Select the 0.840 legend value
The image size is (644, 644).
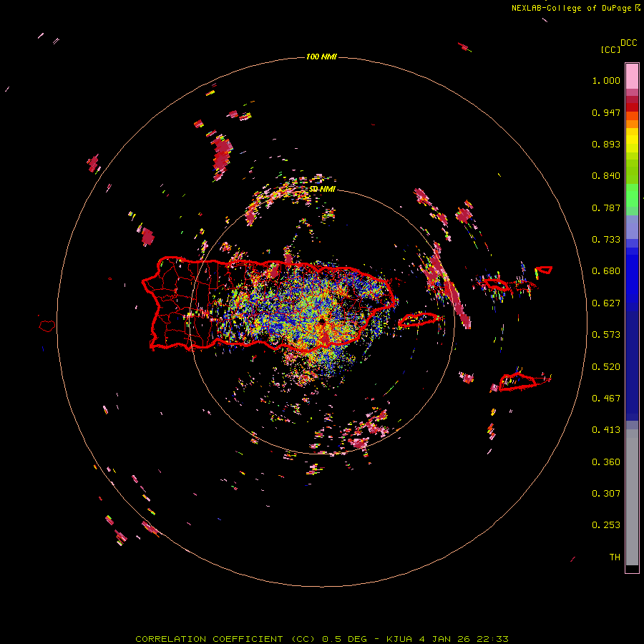pos(606,176)
